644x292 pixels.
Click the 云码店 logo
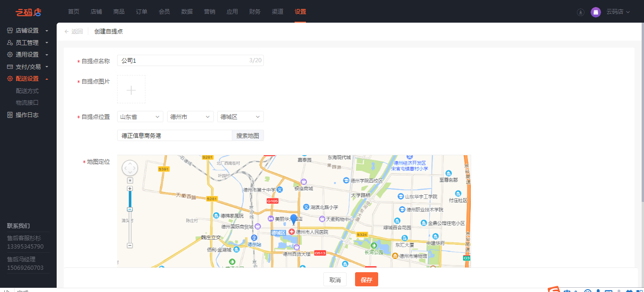(x=28, y=12)
